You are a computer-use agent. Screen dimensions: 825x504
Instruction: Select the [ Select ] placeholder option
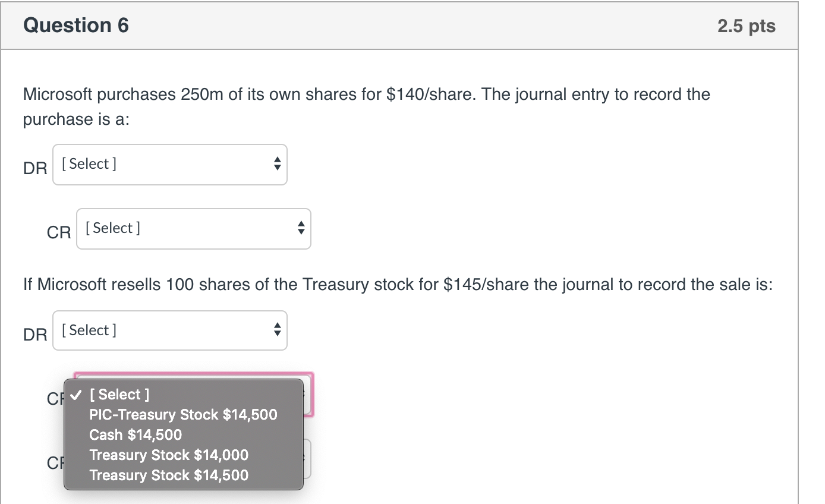pyautogui.click(x=119, y=394)
